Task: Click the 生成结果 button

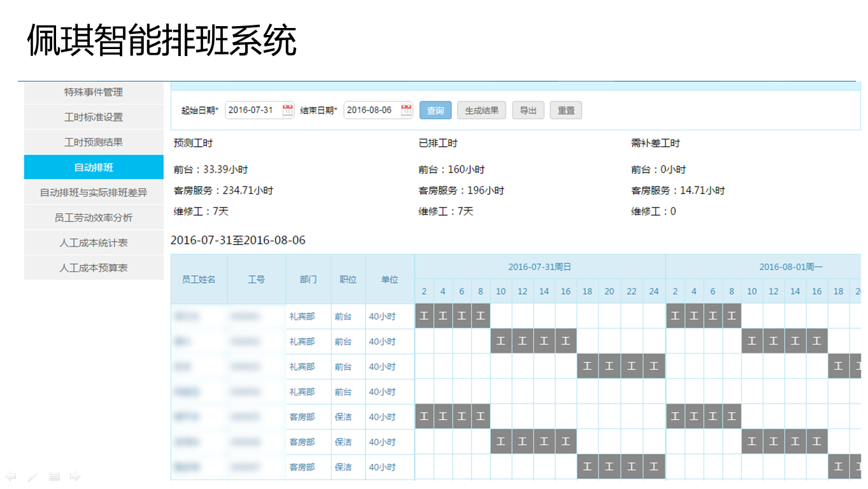Action: click(x=481, y=110)
